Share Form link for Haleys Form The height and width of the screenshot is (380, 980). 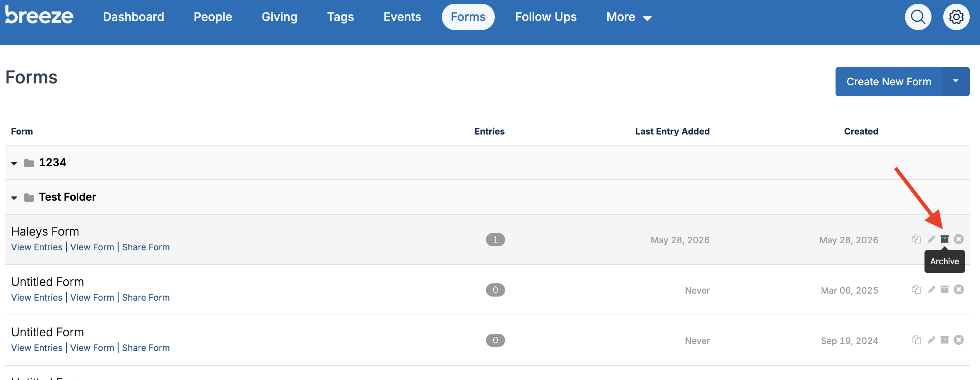[146, 247]
